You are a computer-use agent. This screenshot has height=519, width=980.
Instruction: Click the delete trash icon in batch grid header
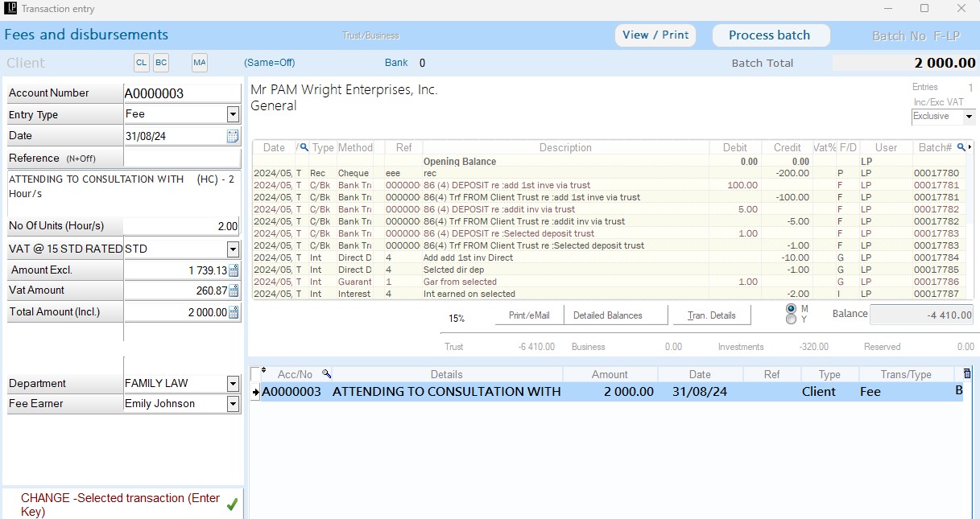point(967,373)
